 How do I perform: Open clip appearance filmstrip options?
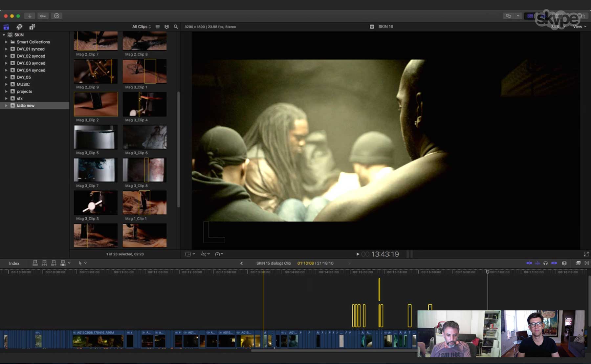coord(167,27)
